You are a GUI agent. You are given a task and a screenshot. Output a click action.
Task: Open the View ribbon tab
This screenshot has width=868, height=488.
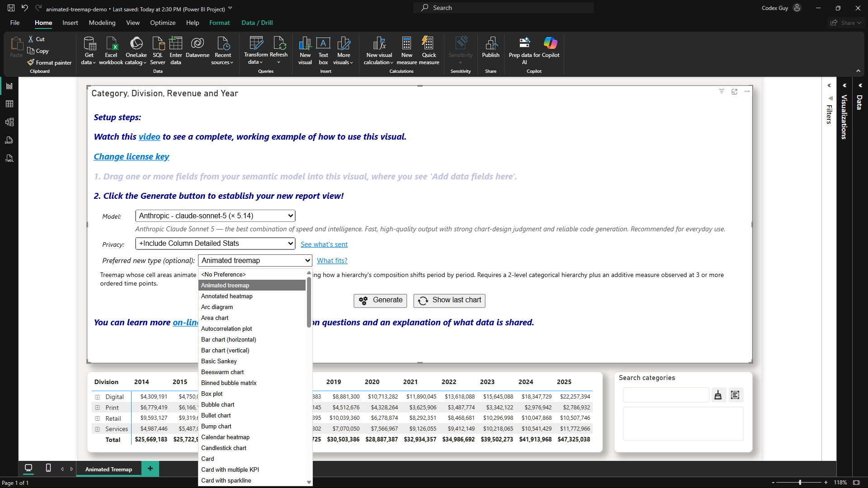tap(133, 23)
